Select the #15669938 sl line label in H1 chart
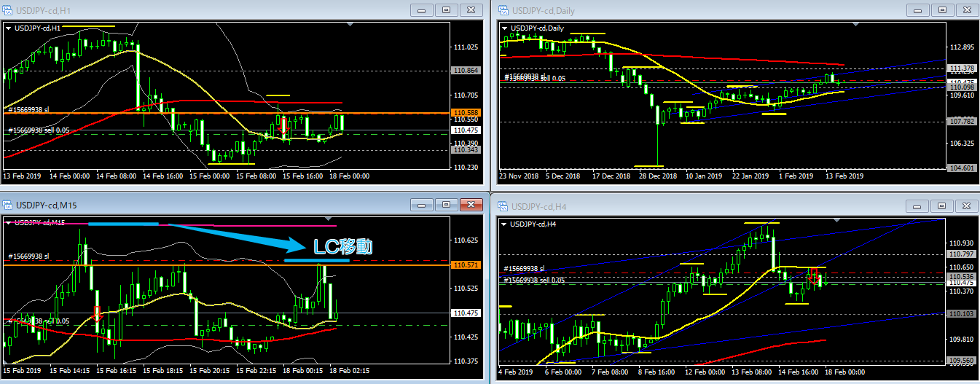 pyautogui.click(x=28, y=109)
